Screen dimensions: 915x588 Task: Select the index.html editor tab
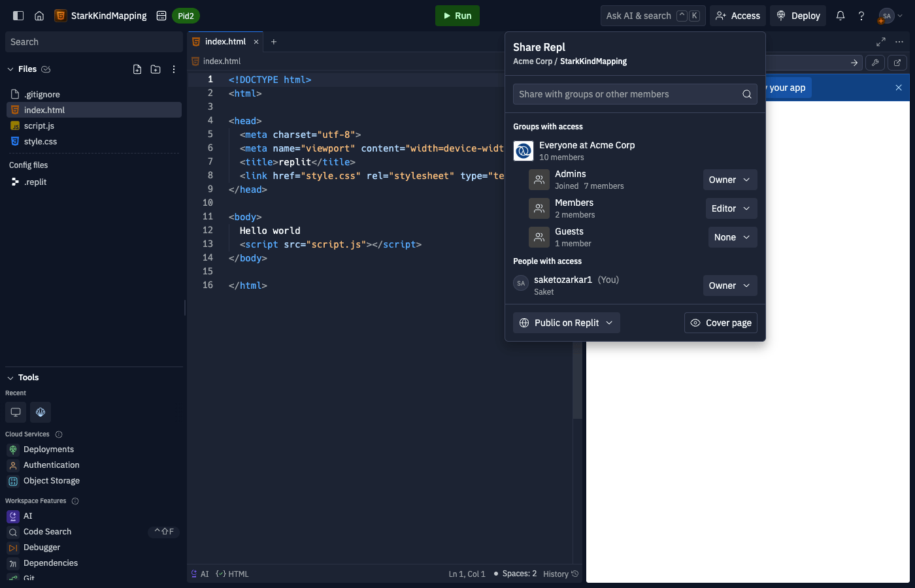pyautogui.click(x=225, y=42)
